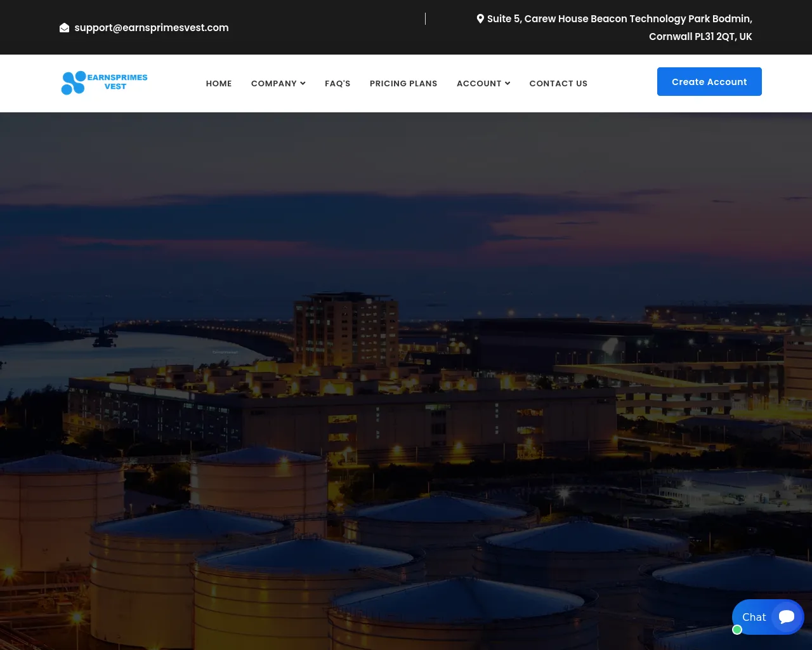Click support@earnsprimesvest.com email link
This screenshot has height=650, width=812.
point(152,28)
